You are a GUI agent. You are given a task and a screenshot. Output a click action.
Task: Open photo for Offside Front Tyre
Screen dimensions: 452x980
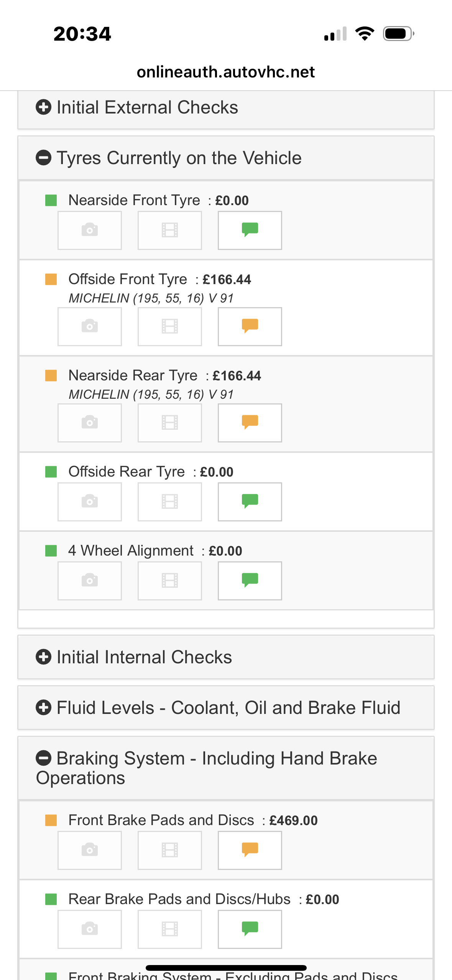90,326
